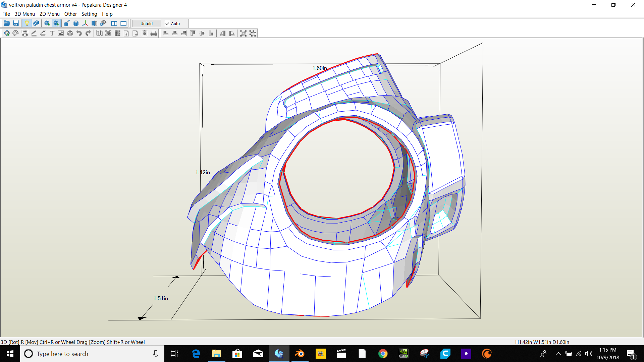This screenshot has height=362, width=644.
Task: Click the Help menu
Action: 107,14
